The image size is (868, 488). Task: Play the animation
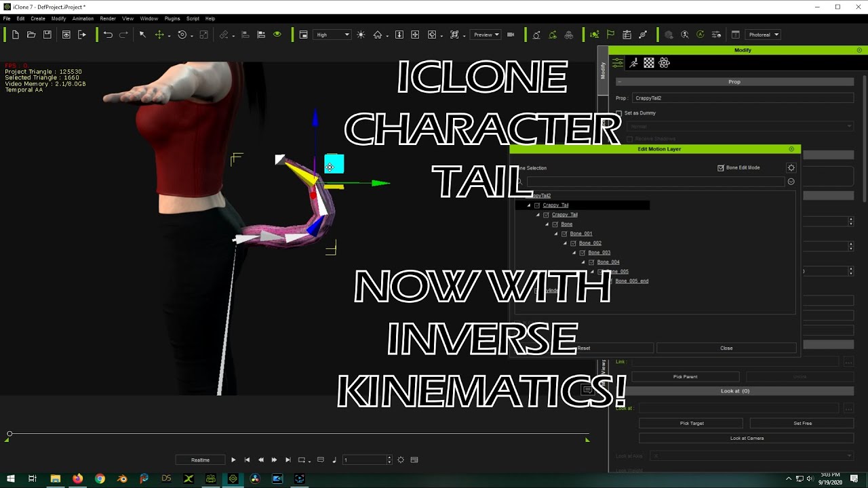point(233,460)
